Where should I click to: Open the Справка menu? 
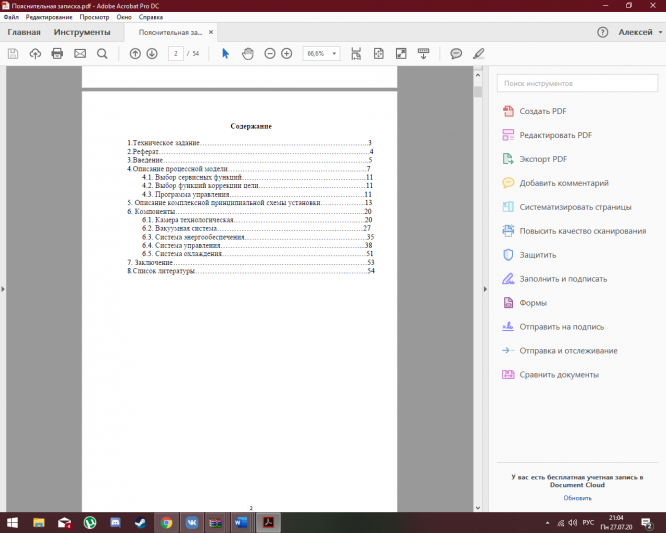point(151,17)
